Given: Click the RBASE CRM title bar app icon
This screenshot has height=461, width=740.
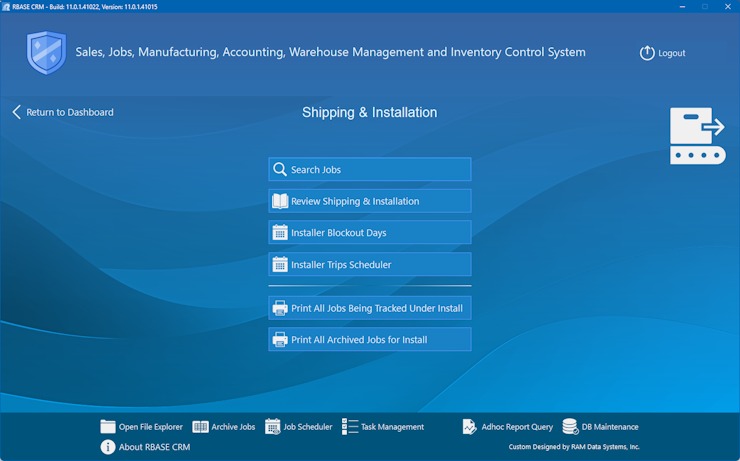Looking at the screenshot, I should pos(6,7).
